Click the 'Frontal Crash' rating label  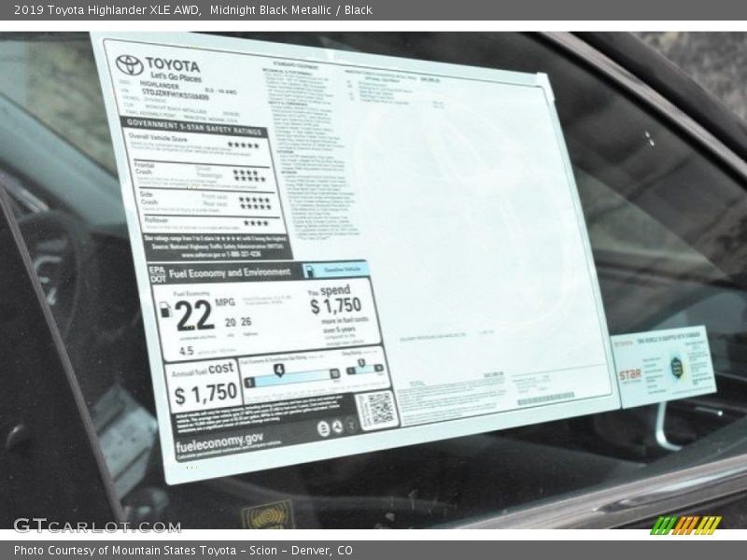[x=144, y=168]
